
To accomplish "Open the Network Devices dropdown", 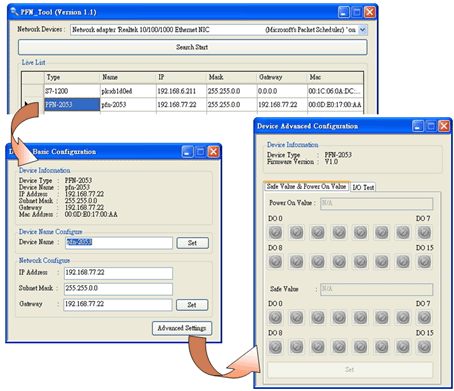I will tap(362, 30).
